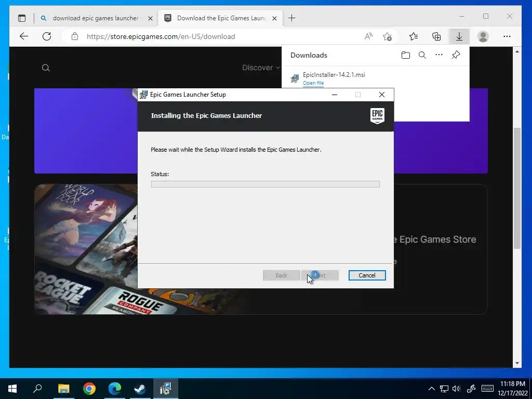Open the Edge profile avatar

tap(483, 36)
